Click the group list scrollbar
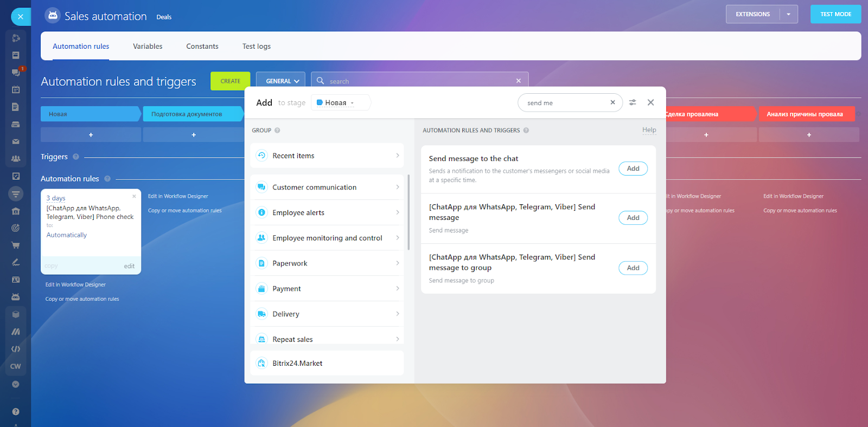This screenshot has width=868, height=427. point(409,212)
